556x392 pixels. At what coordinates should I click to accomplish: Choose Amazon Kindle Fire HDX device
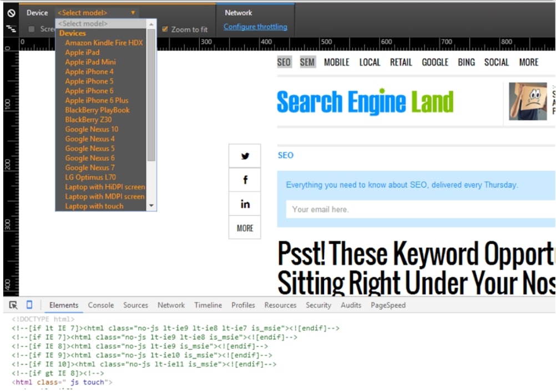pyautogui.click(x=104, y=43)
